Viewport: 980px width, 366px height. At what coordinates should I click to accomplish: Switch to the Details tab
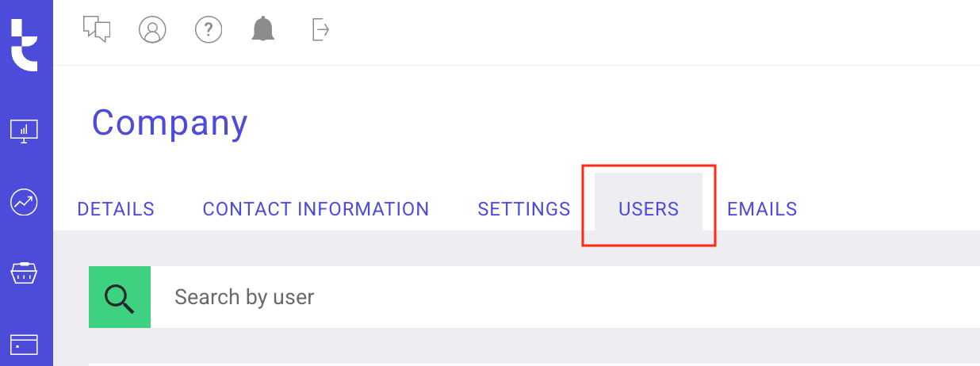(x=116, y=209)
